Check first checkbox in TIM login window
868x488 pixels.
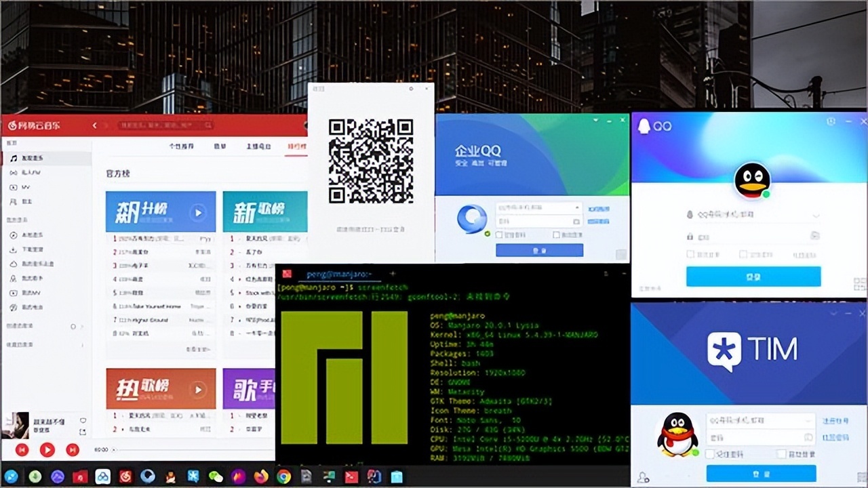click(x=710, y=454)
